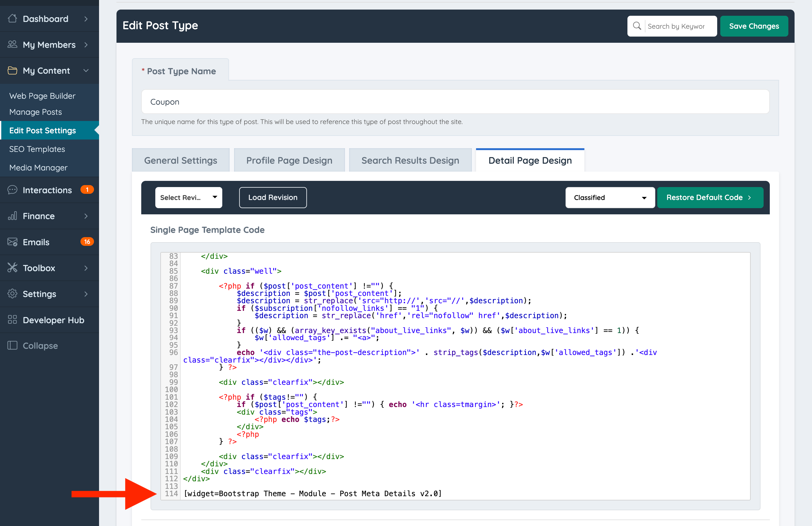
Task: Click the div class well code line
Action: coord(241,271)
